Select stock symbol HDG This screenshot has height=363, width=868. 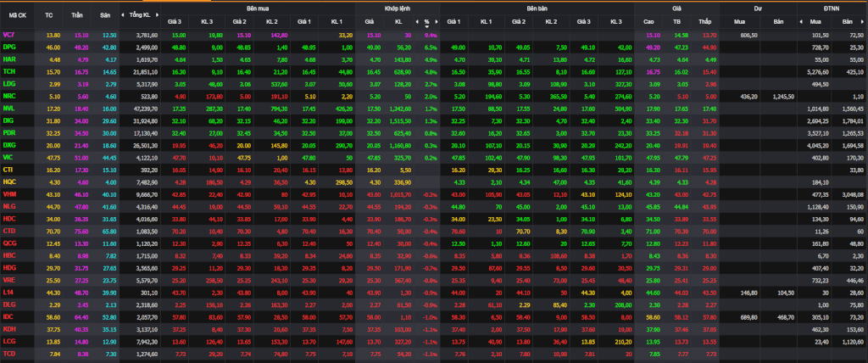8,267
